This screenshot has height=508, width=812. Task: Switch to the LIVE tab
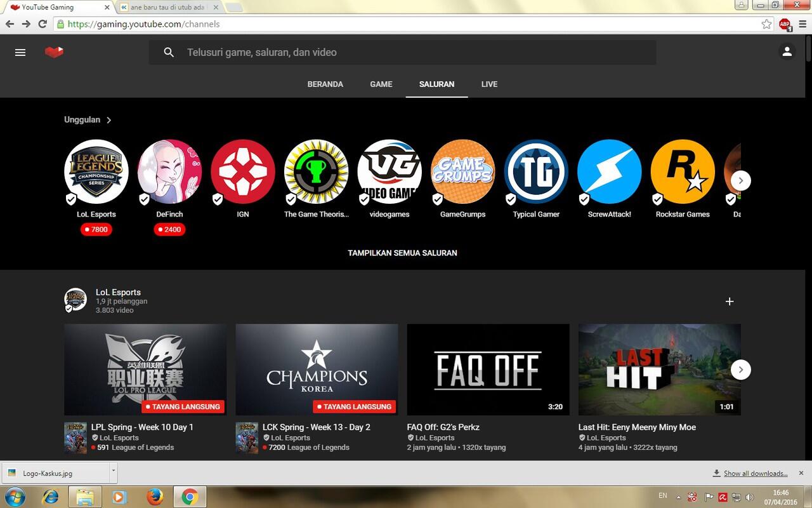(x=489, y=84)
